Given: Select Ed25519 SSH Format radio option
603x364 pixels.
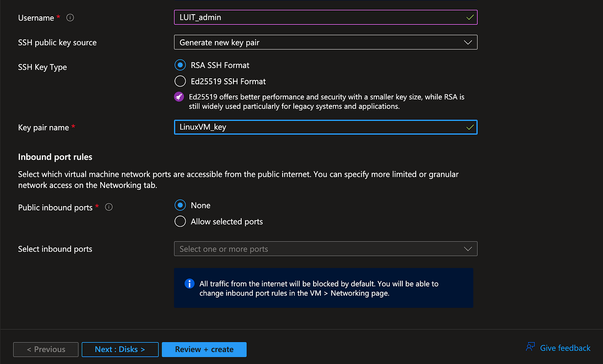Looking at the screenshot, I should point(180,81).
